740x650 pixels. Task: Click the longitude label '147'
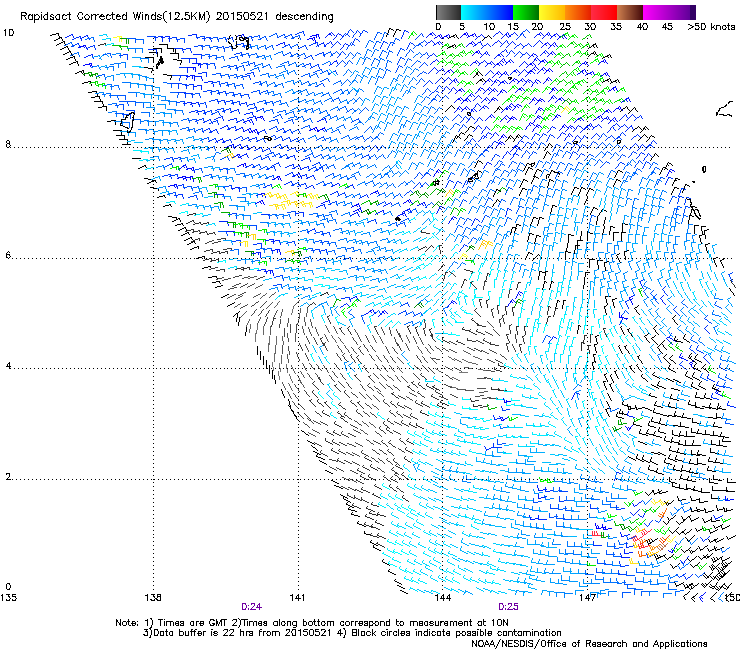click(587, 598)
